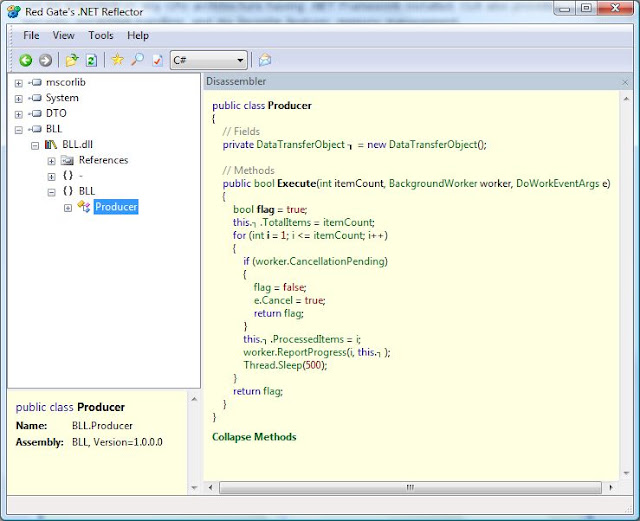The image size is (640, 521).
Task: Click '// Fields' comment line
Action: coord(241,131)
